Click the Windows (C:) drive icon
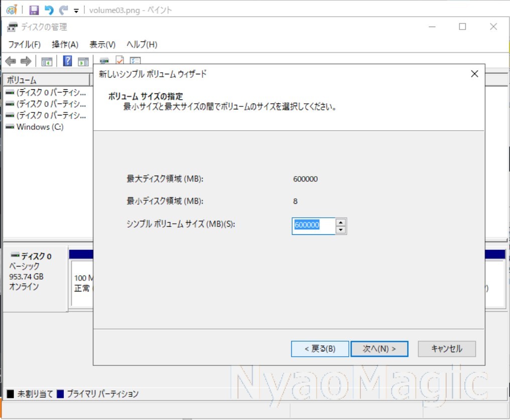Screen dimensions: 510x420 pyautogui.click(x=10, y=127)
